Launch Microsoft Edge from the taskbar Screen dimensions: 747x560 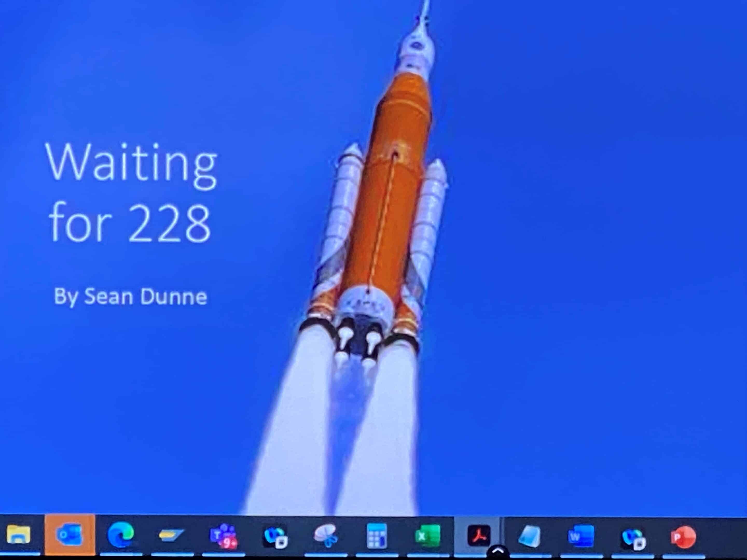(x=121, y=535)
